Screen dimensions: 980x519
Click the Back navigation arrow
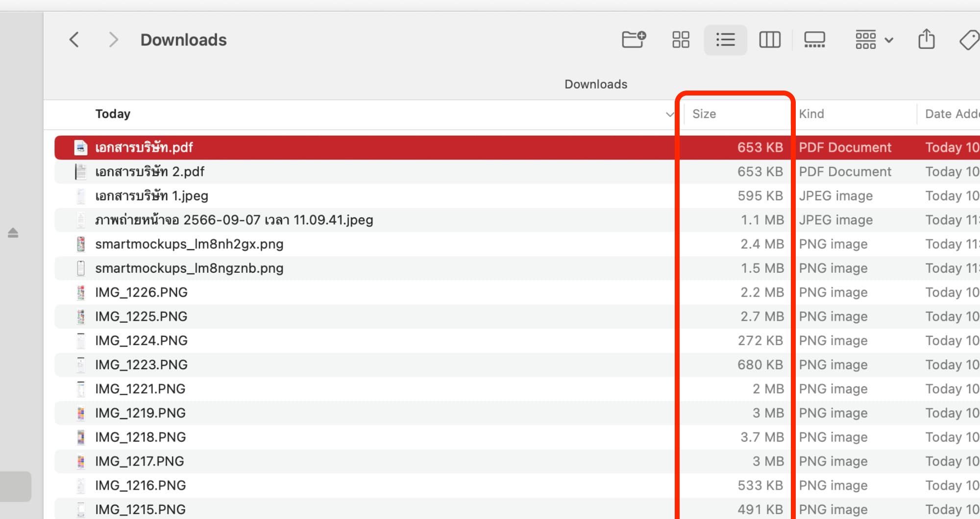74,40
